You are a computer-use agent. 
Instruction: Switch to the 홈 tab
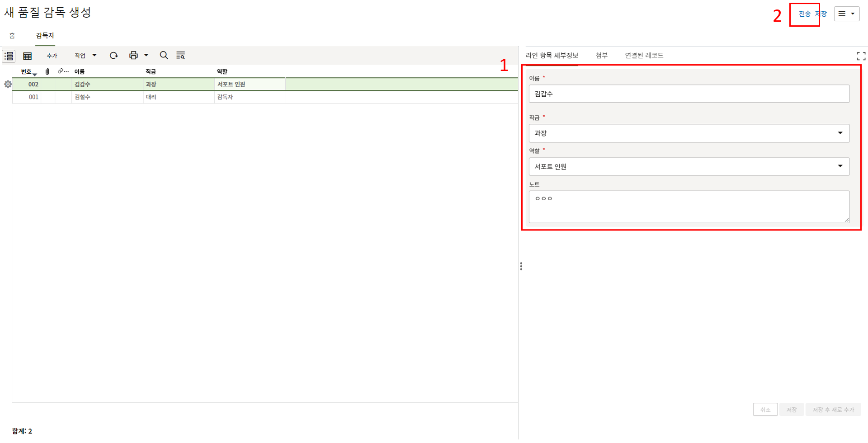(x=12, y=35)
